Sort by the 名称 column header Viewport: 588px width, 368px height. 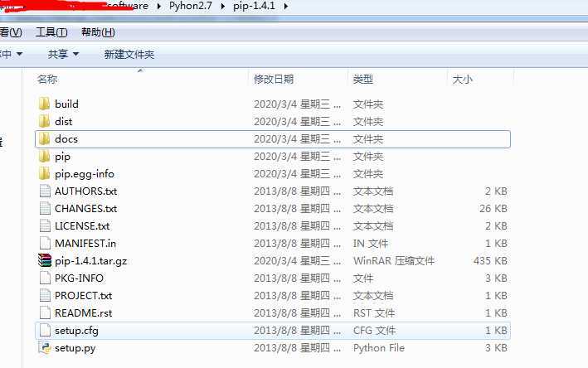click(47, 80)
